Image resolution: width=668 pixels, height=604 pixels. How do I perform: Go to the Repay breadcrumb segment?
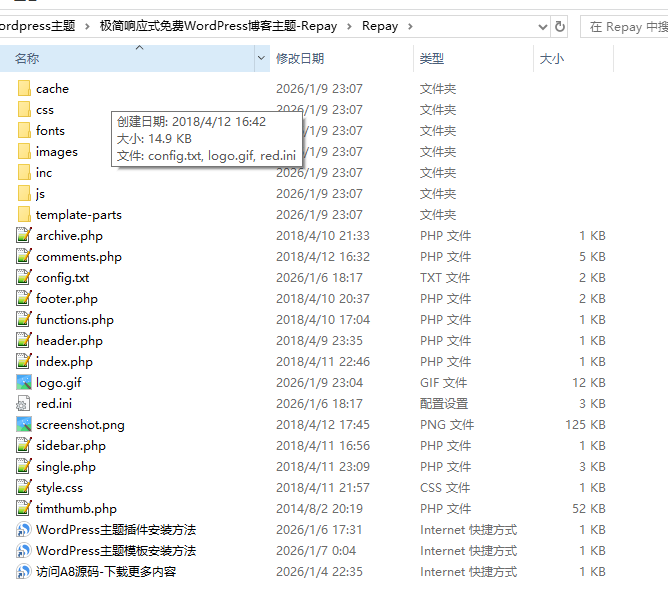[x=380, y=26]
